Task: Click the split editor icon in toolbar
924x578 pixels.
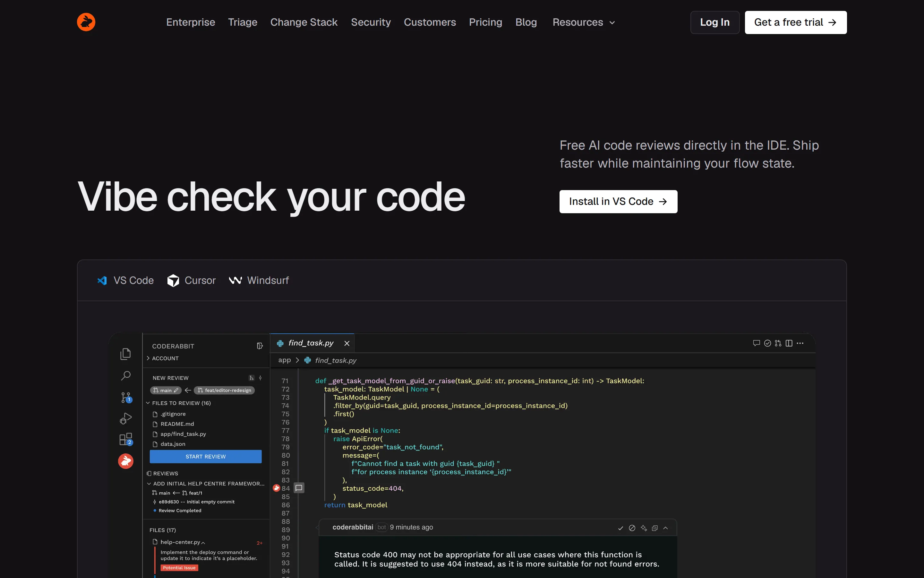Action: pyautogui.click(x=789, y=343)
